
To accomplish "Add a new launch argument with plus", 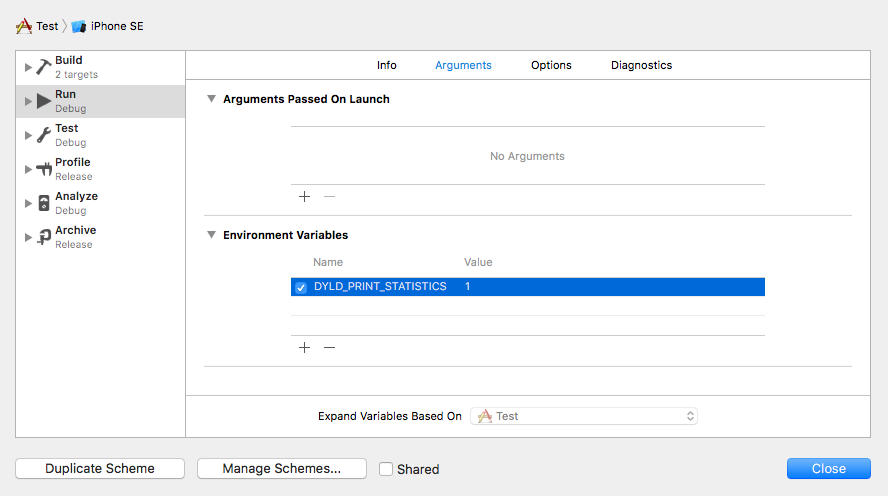I will coord(305,196).
